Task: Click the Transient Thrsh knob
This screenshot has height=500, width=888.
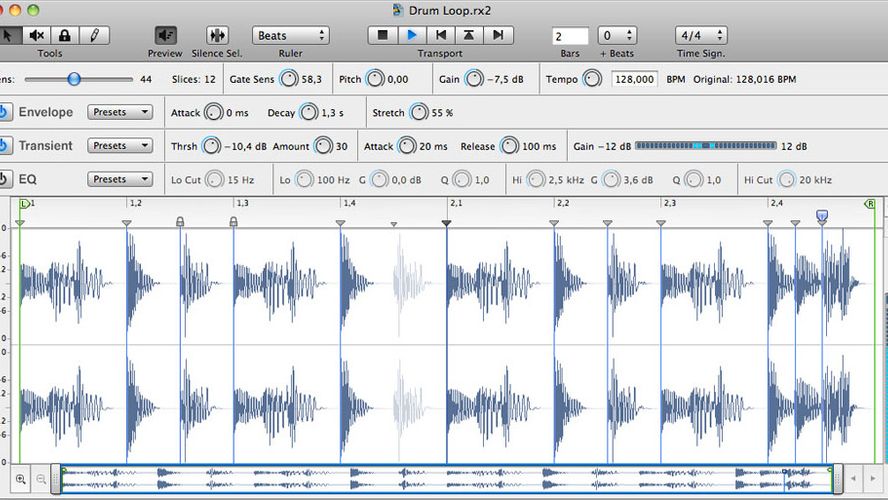Action: 211,146
